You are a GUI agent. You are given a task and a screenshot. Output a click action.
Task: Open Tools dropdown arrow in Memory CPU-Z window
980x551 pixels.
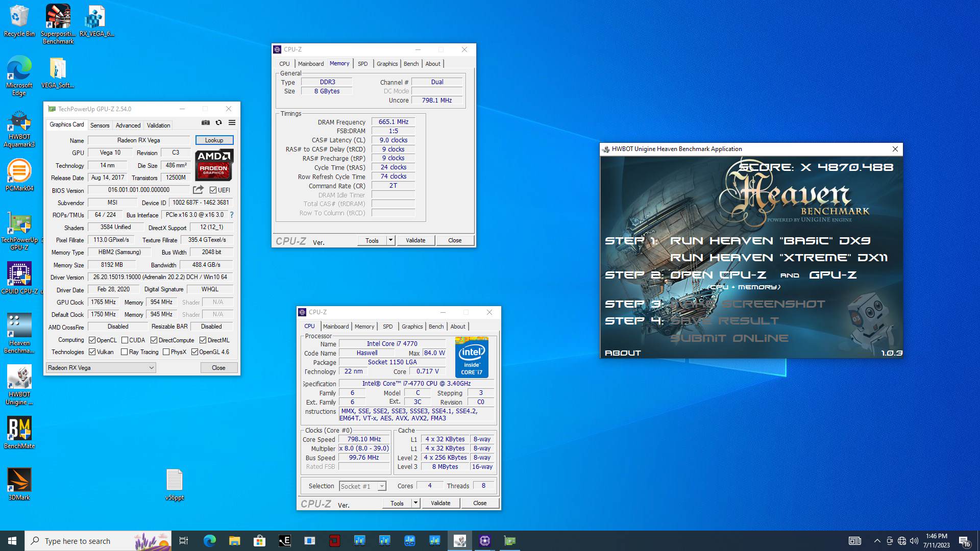coord(390,240)
